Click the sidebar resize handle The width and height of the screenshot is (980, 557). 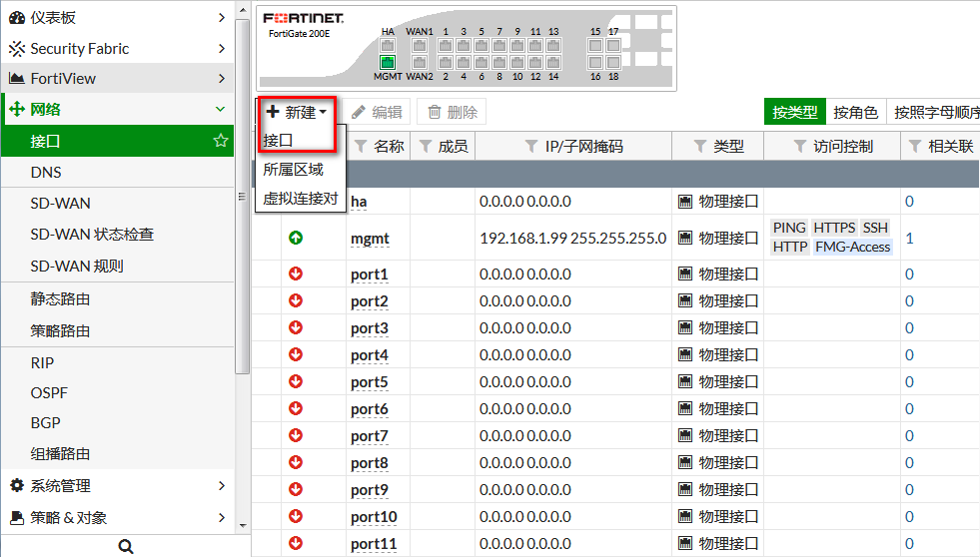242,196
